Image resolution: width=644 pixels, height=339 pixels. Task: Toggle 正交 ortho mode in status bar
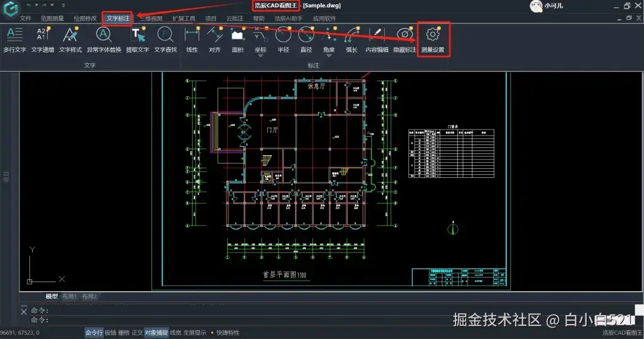(137, 332)
